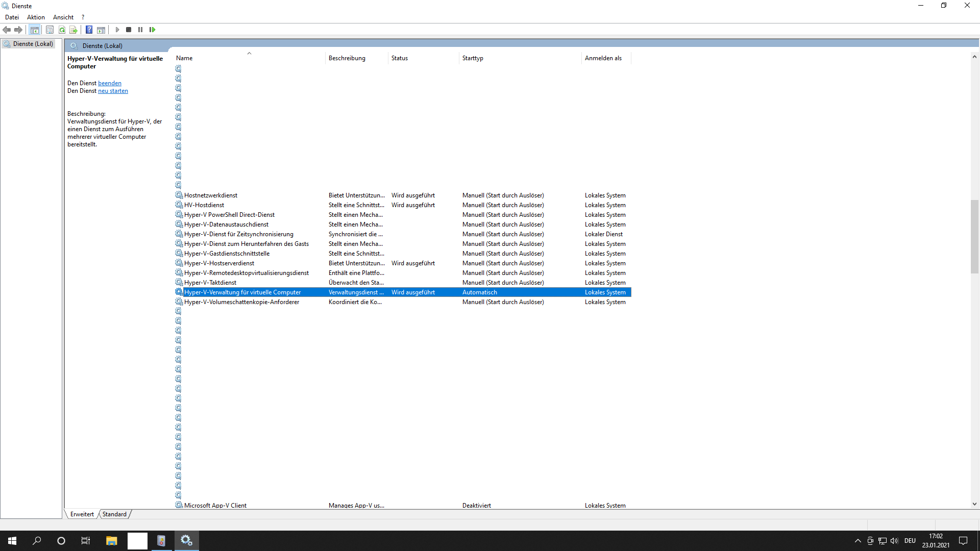The width and height of the screenshot is (980, 551).
Task: Click 'Lokaler Dienst' logon cell
Action: [x=604, y=234]
